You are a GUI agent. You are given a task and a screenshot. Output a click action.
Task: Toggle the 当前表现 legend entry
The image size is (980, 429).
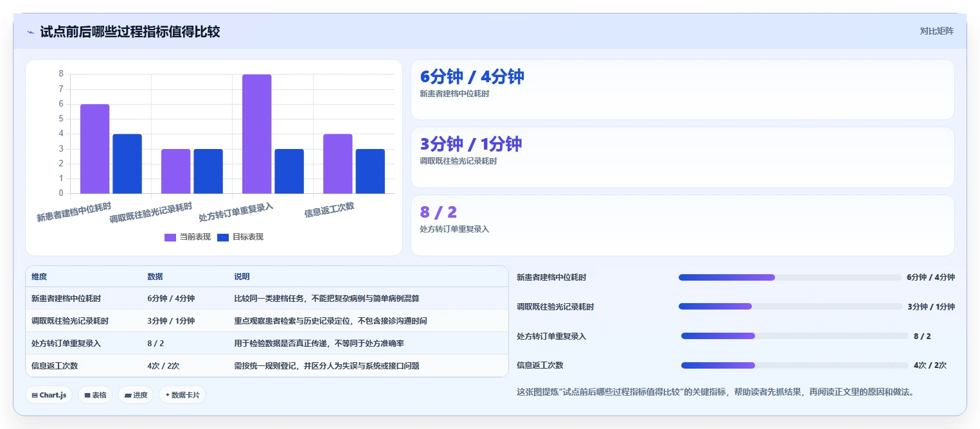[x=188, y=237]
